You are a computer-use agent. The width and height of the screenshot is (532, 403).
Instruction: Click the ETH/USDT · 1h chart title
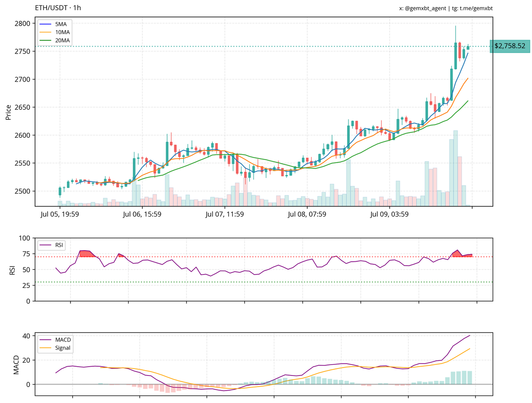pyautogui.click(x=58, y=8)
